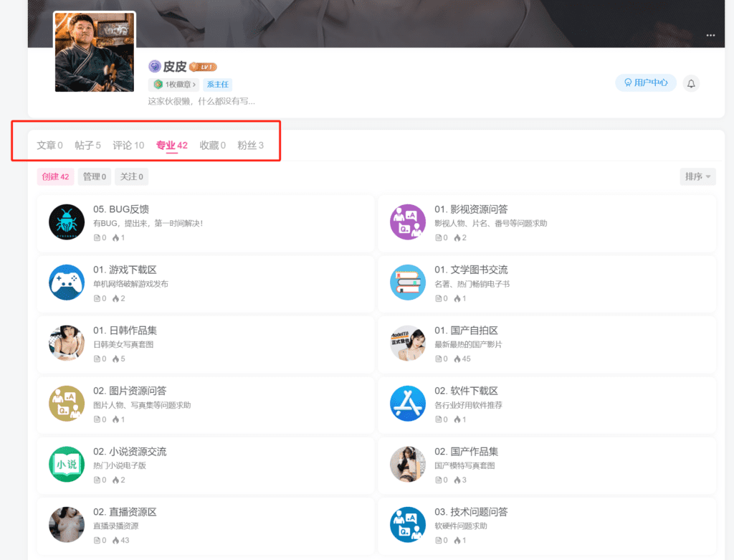734x560 pixels.
Task: Open the notification bell icon
Action: (690, 82)
